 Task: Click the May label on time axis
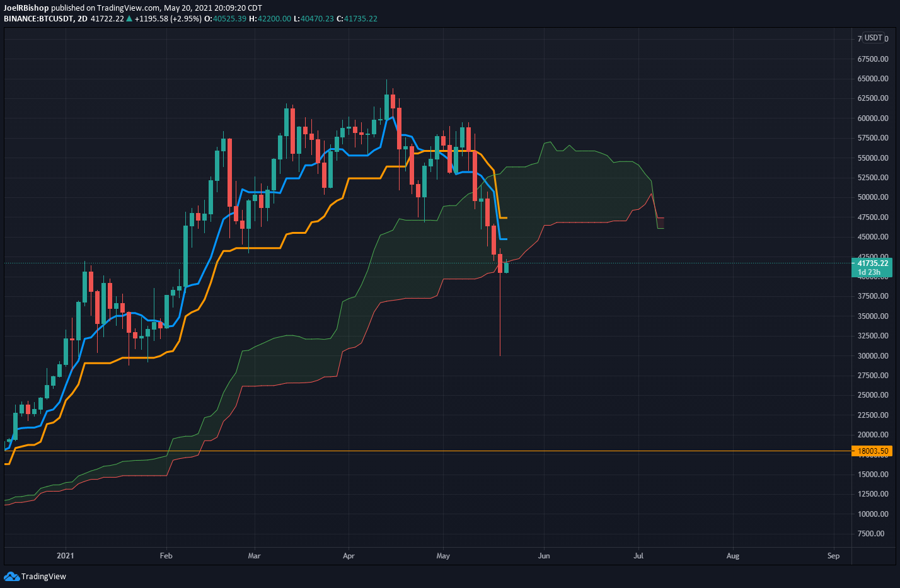pyautogui.click(x=443, y=556)
